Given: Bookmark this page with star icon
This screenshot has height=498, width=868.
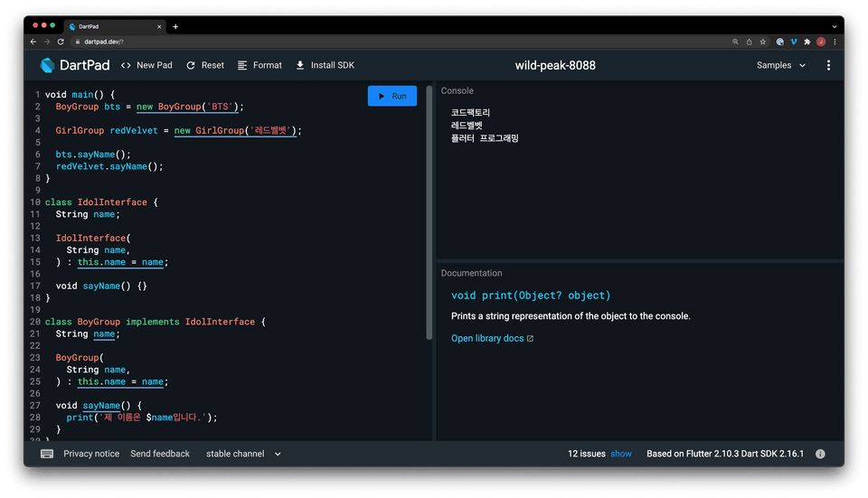Looking at the screenshot, I should pos(763,42).
